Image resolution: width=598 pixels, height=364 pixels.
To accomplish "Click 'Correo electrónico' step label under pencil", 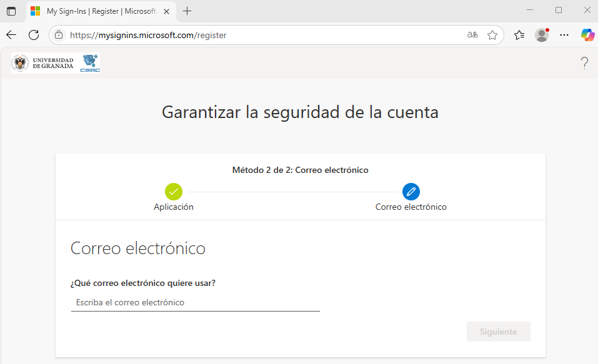I will coord(411,207).
